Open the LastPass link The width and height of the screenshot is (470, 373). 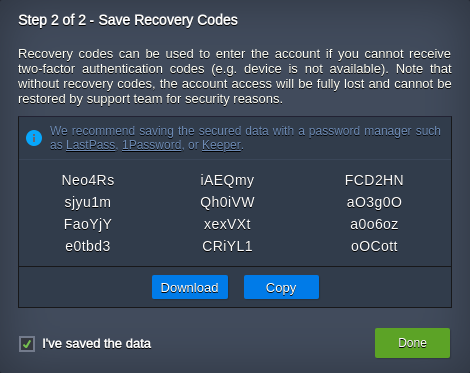click(90, 145)
